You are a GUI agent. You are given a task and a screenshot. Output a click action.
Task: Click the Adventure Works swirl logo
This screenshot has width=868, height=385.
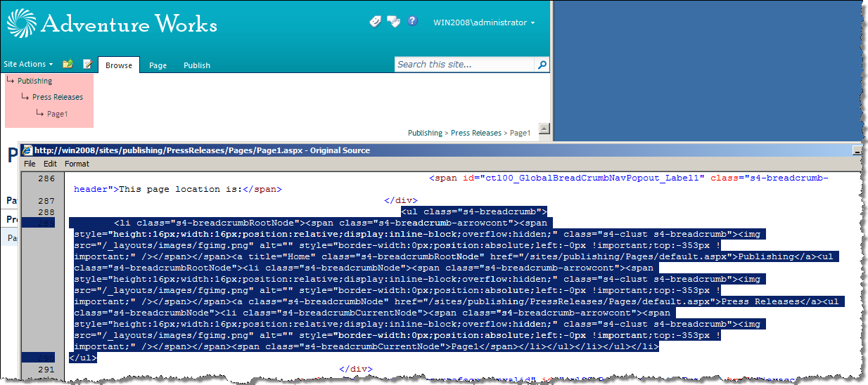point(22,23)
